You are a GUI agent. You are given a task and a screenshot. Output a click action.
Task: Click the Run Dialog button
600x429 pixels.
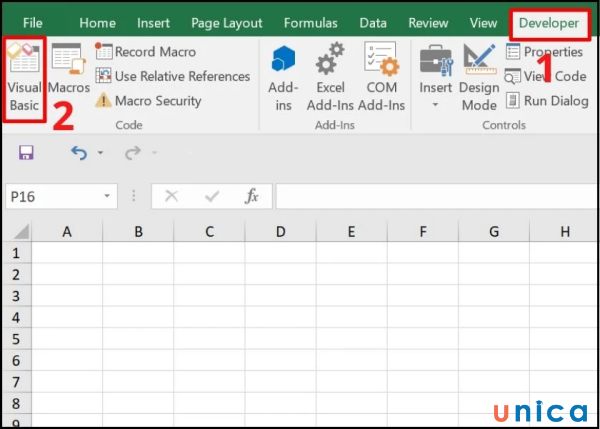547,100
